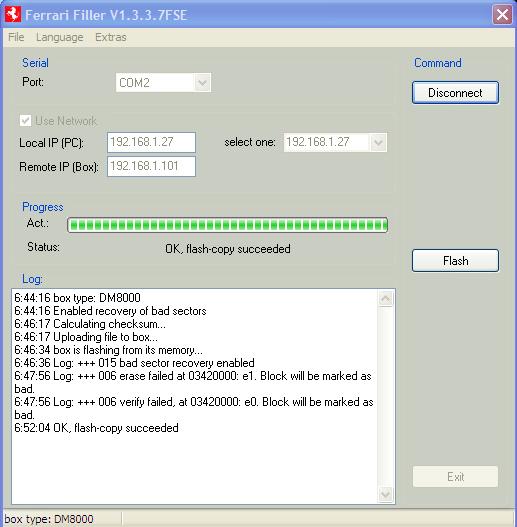The height and width of the screenshot is (527, 517).
Task: Click the Remote IP (Box) field
Action: coord(151,166)
